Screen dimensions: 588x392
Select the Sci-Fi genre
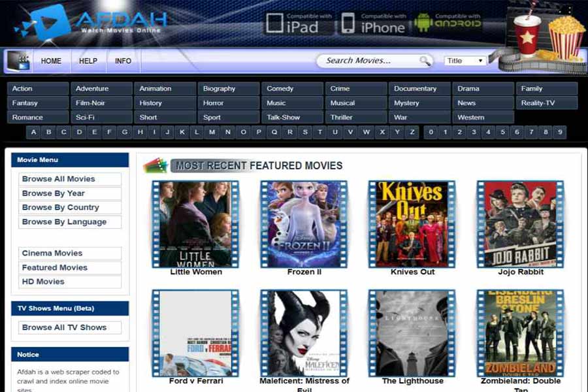102,118
